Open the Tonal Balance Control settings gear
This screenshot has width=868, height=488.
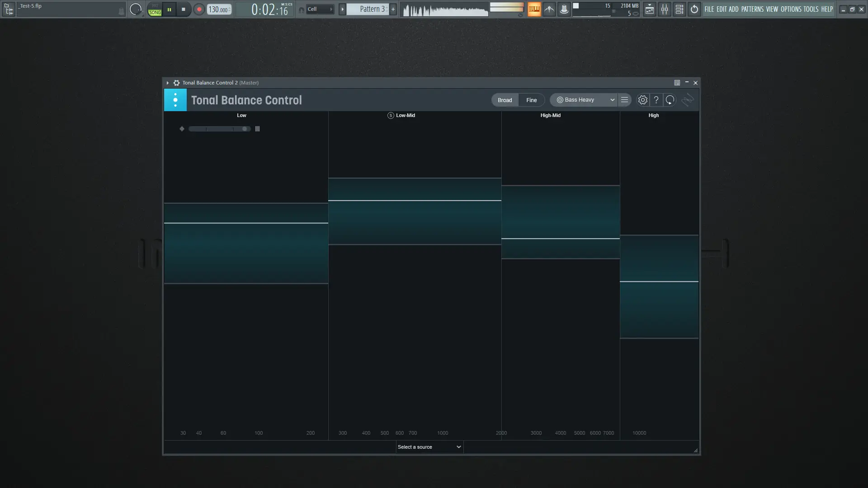(642, 100)
